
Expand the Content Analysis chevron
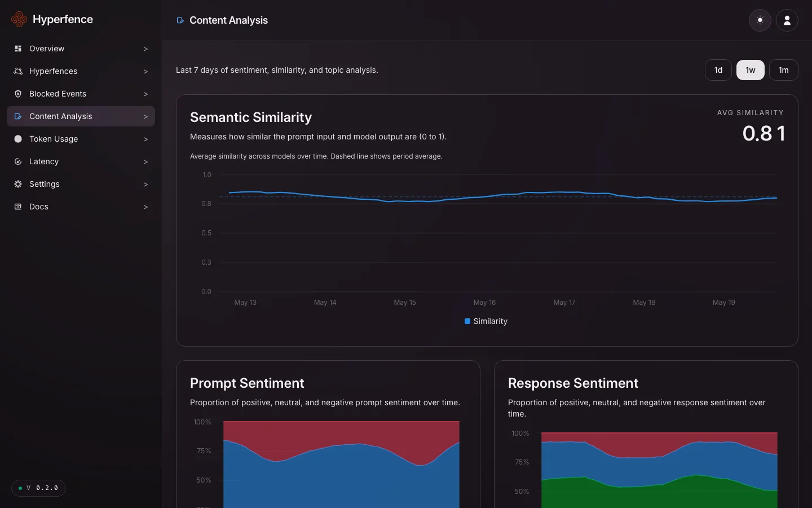[x=145, y=116]
